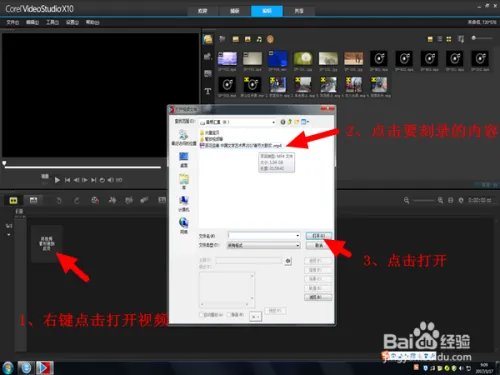The height and width of the screenshot is (375, 500).
Task: Toggle the auto-play checkbox in file dialog
Action: [201, 314]
